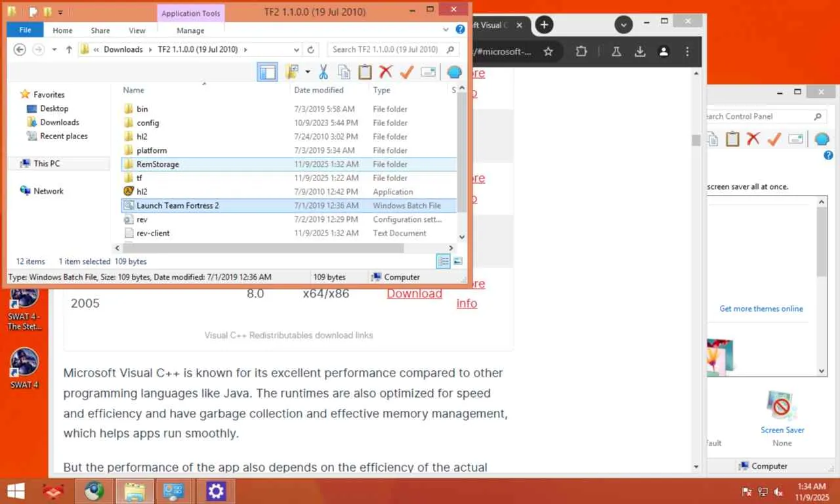Click the Rename icon in the TF2 Explorer toolbar
This screenshot has height=504, width=840.
click(429, 72)
